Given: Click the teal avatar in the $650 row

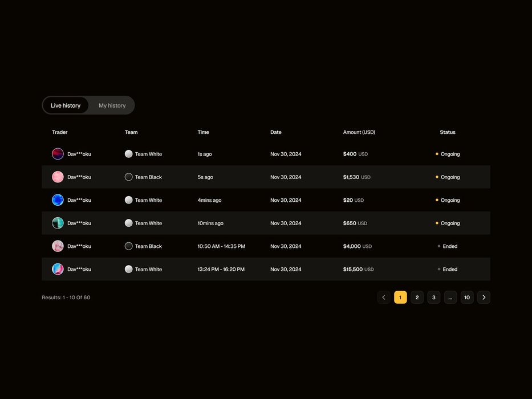Looking at the screenshot, I should 58,223.
